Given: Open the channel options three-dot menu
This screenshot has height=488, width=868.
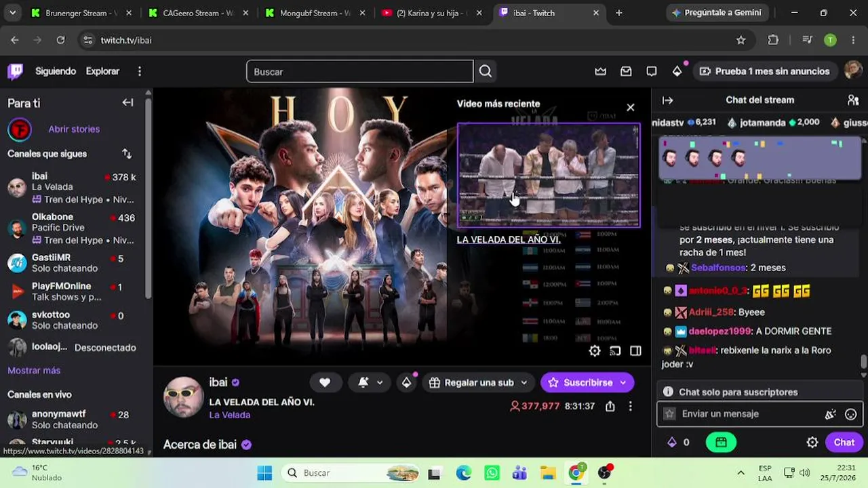Looking at the screenshot, I should point(630,406).
